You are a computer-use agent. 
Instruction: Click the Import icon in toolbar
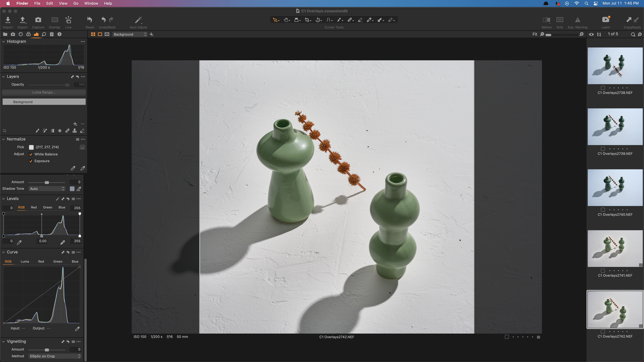[x=8, y=20]
